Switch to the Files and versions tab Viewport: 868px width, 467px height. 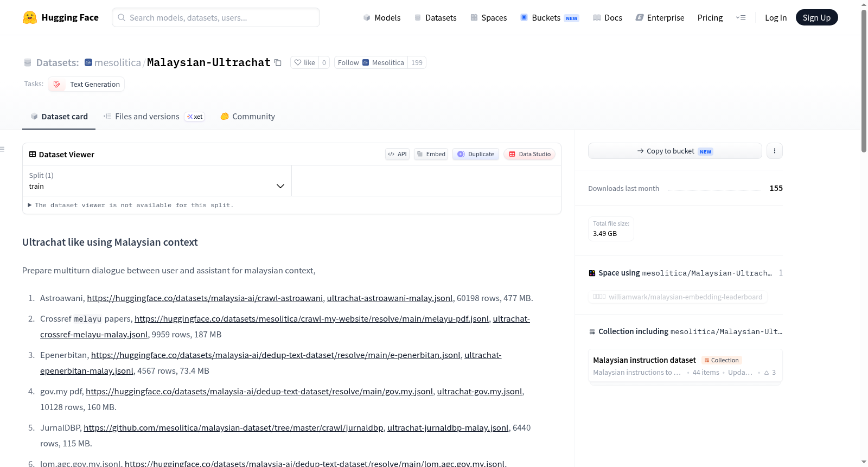coord(154,117)
